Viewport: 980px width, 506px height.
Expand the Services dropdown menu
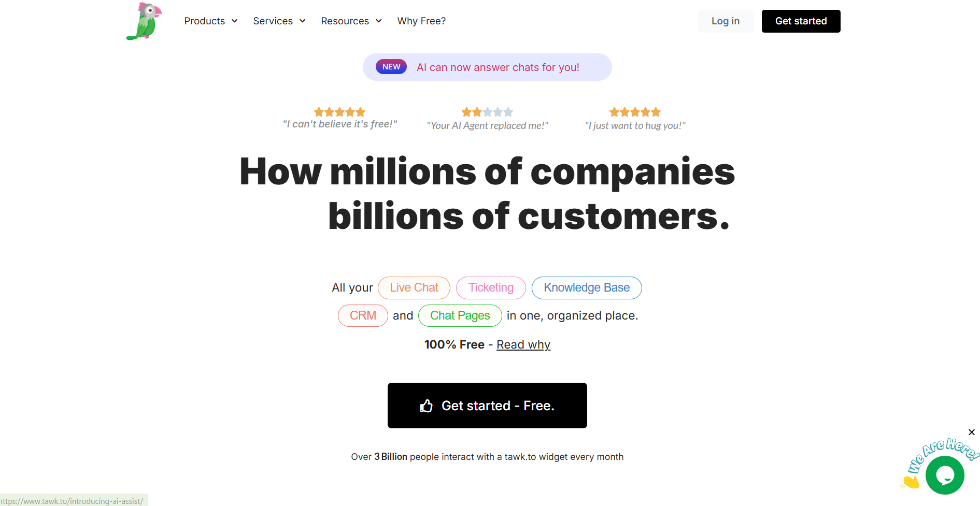pos(279,21)
